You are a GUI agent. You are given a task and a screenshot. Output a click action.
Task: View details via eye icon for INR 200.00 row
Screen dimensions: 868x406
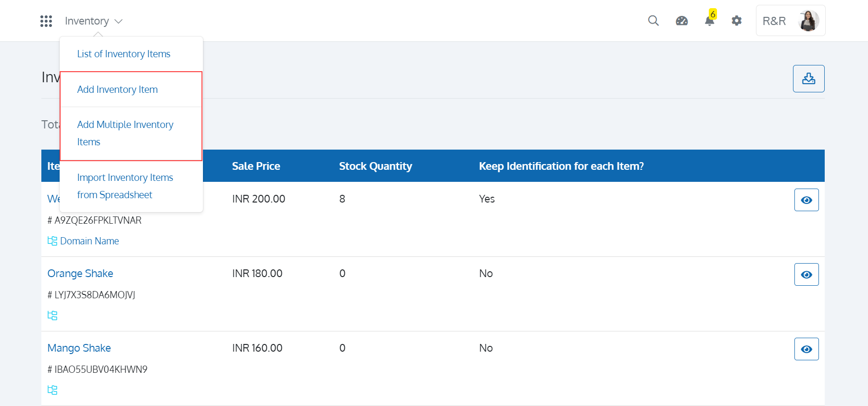click(806, 200)
